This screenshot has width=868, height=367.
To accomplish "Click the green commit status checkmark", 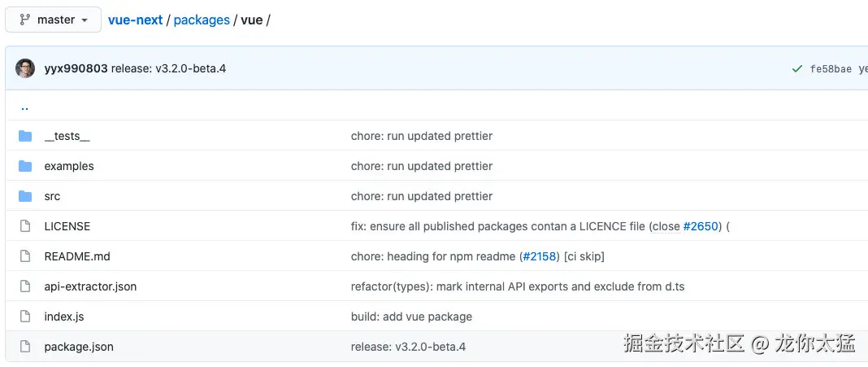I will (x=797, y=69).
